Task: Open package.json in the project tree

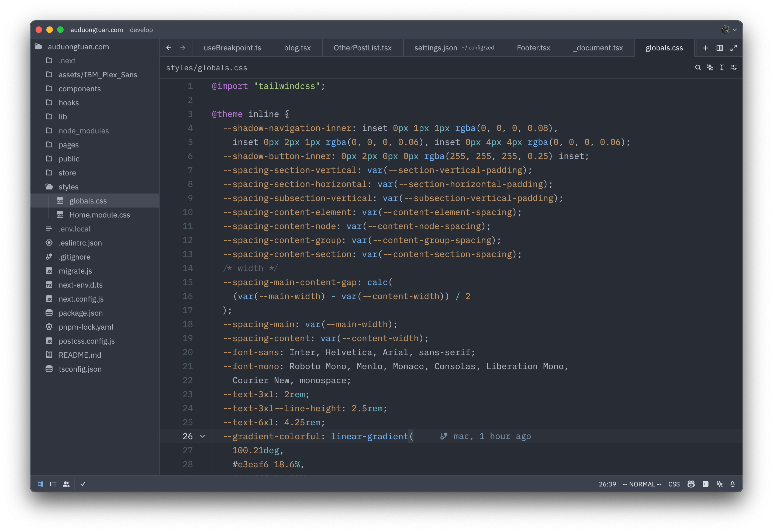Action: [x=95, y=313]
